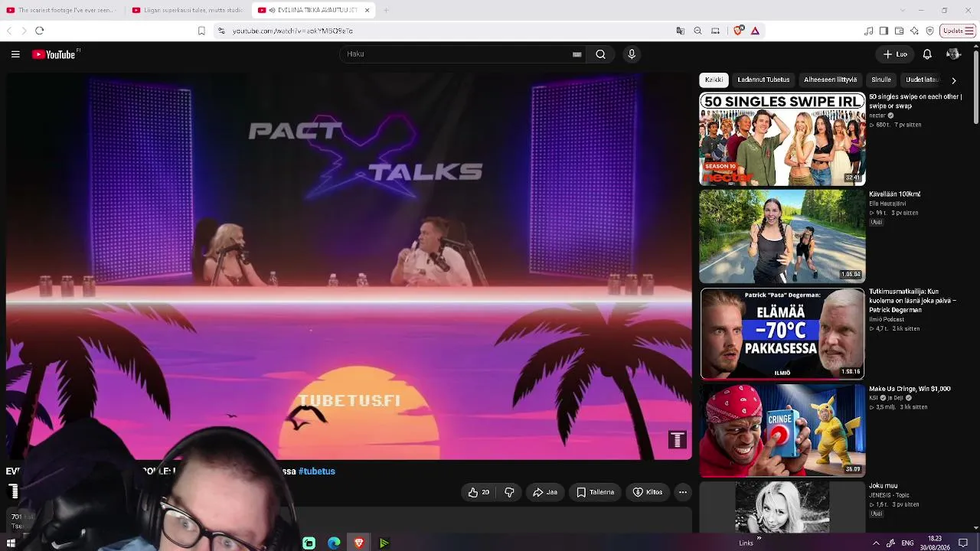980x551 pixels.
Task: Open the 'Kävellään 100km' video thumbnail
Action: 782,236
